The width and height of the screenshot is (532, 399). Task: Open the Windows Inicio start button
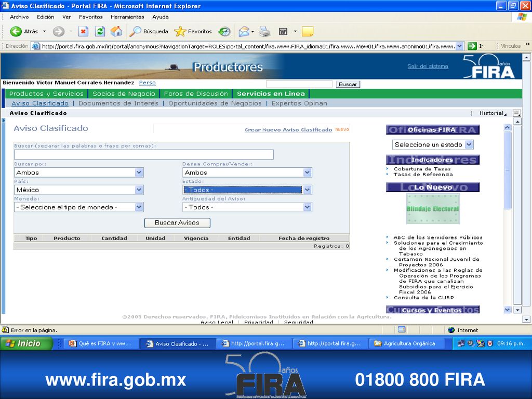pos(26,343)
